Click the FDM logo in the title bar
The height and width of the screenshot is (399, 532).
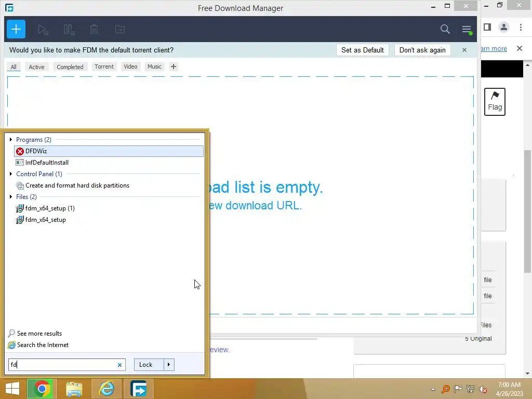coord(9,7)
